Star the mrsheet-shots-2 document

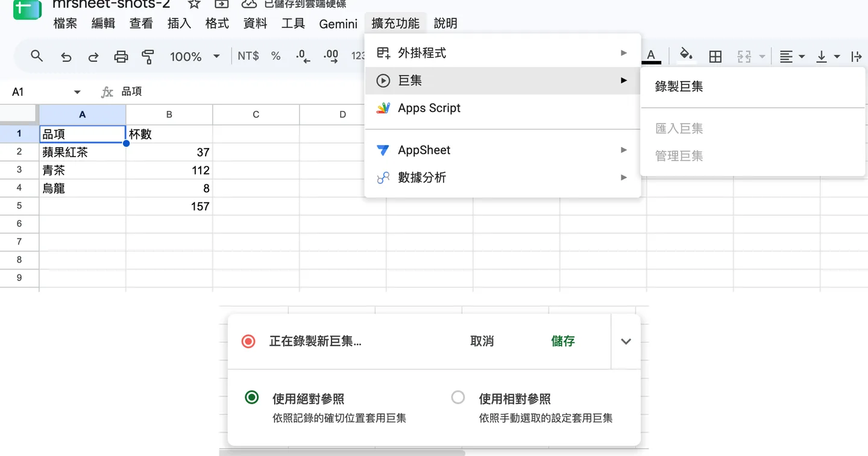click(x=194, y=4)
